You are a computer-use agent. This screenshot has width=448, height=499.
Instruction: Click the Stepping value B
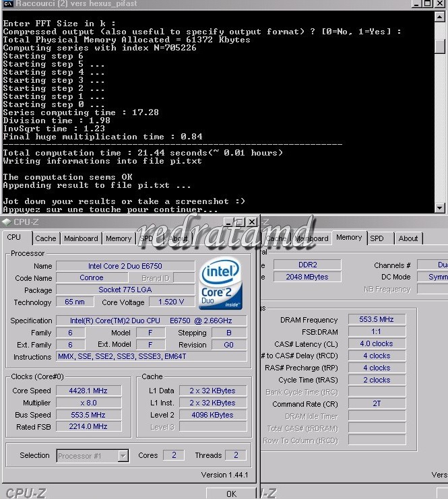229,333
